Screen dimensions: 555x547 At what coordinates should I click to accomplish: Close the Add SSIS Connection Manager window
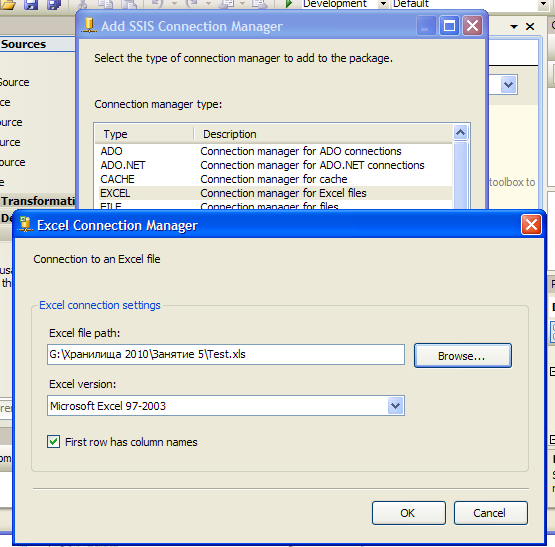click(473, 26)
